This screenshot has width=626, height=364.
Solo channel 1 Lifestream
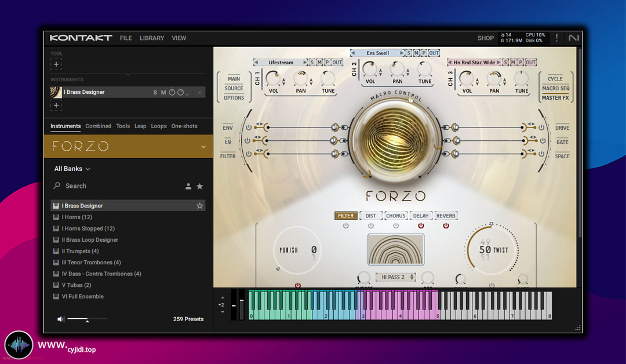[x=312, y=62]
